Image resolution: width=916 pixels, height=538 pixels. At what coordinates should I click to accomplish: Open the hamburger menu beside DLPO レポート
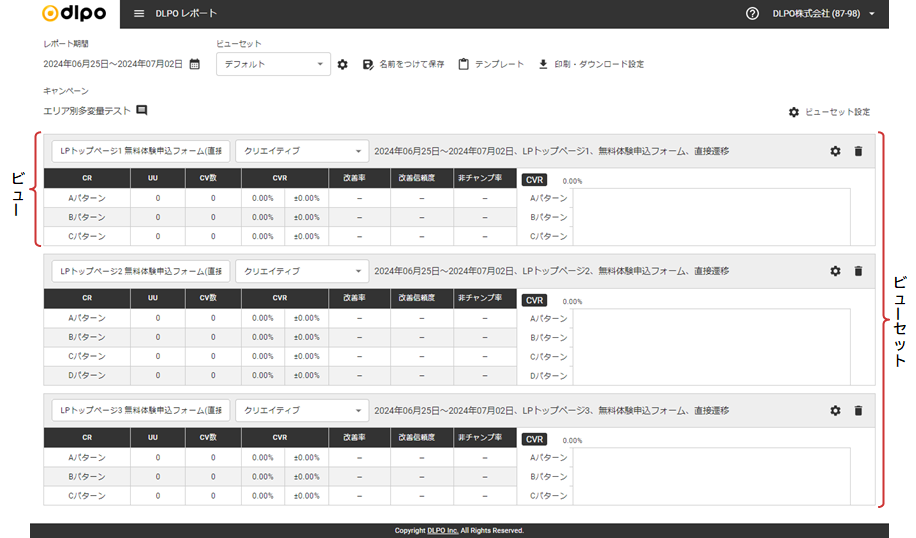[x=138, y=13]
